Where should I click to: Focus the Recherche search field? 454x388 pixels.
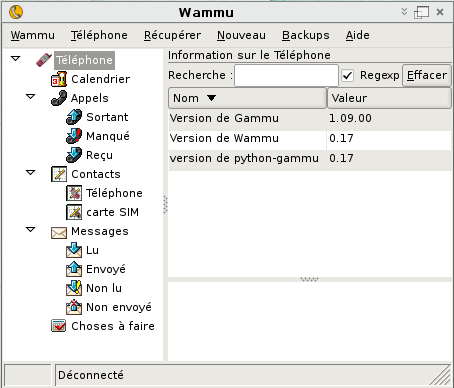pyautogui.click(x=286, y=75)
